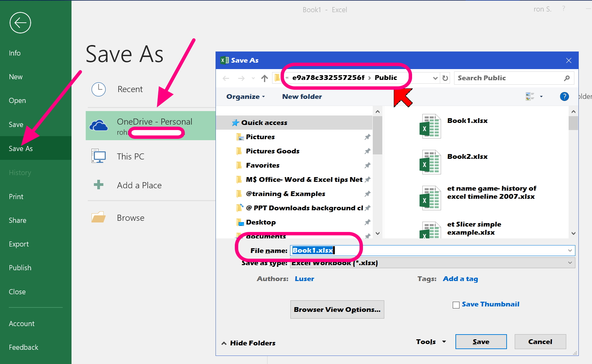Click down arrow of file list scrollbar

tap(573, 233)
